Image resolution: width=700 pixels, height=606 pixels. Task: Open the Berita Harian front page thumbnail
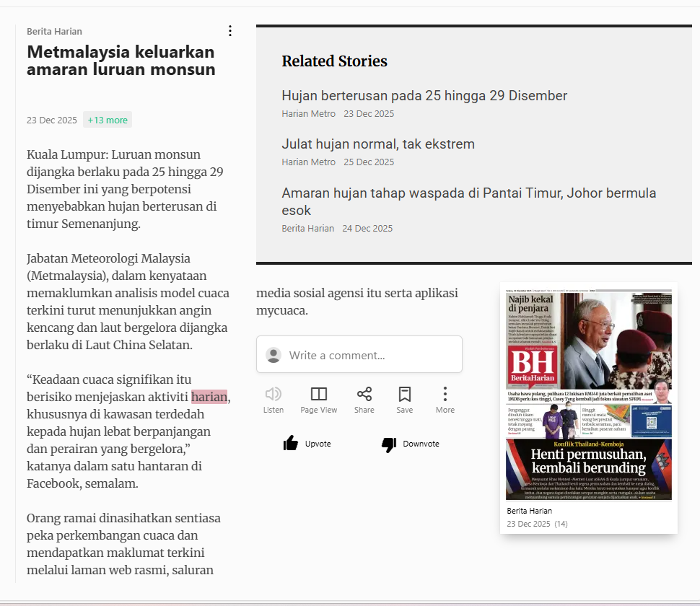[x=588, y=395]
